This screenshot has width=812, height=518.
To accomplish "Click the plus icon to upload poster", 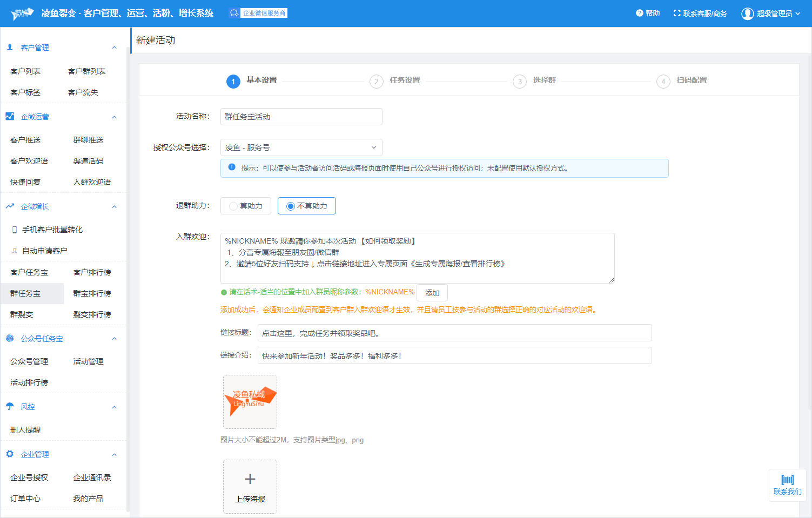I will tap(250, 479).
